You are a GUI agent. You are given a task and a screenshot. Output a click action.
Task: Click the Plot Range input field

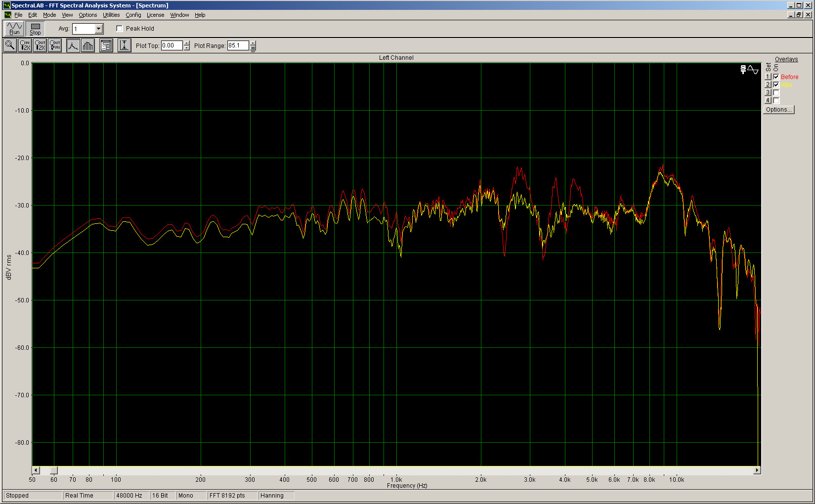click(x=238, y=45)
